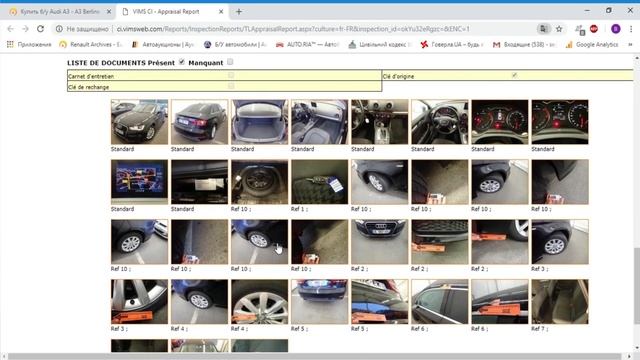Open the Gmail Входящие bookmark
This screenshot has width=640, height=360.
(x=524, y=44)
